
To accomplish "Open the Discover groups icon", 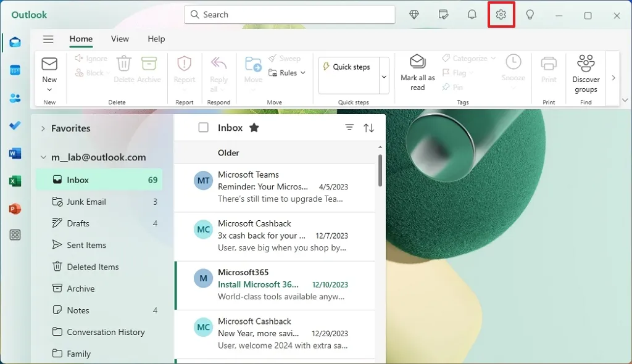I will (586, 64).
